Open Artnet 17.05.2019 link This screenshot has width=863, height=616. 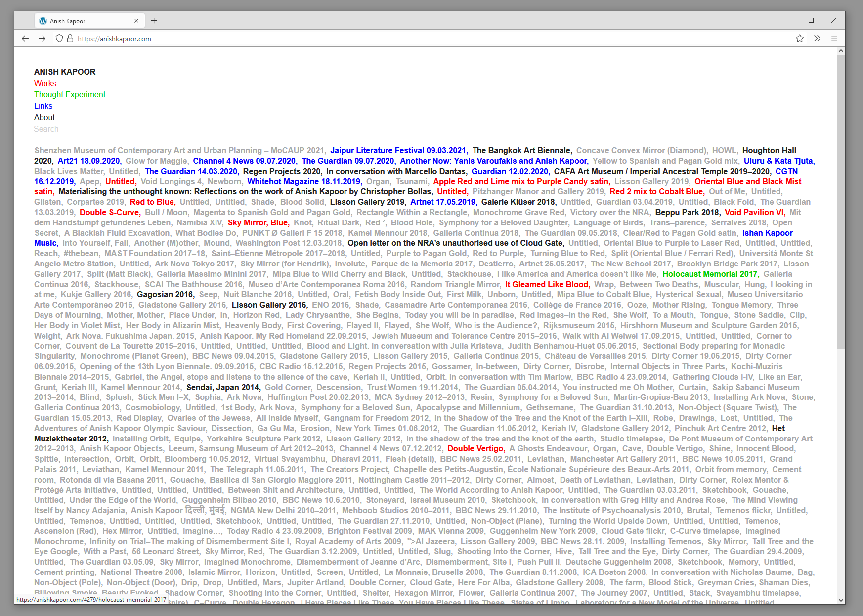443,202
